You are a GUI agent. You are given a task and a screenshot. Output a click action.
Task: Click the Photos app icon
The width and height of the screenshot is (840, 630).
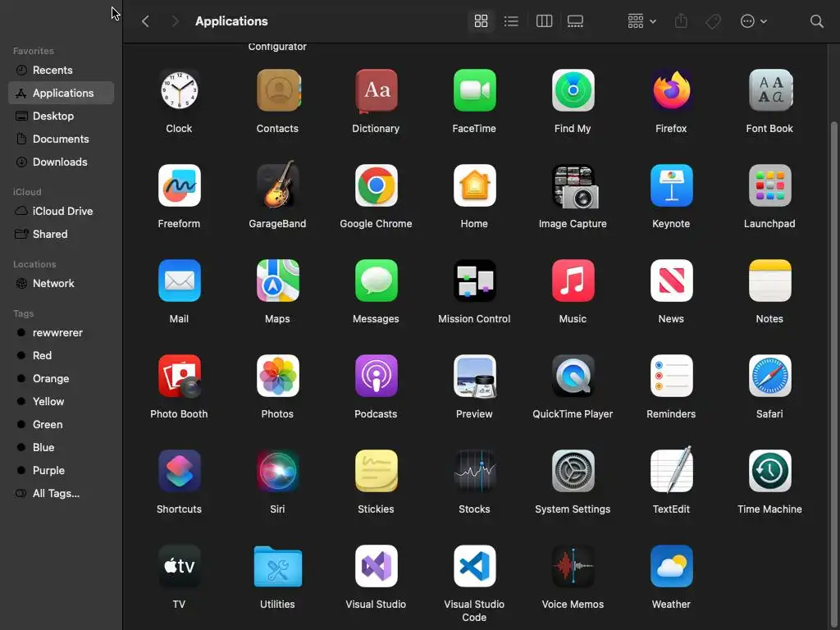[277, 376]
